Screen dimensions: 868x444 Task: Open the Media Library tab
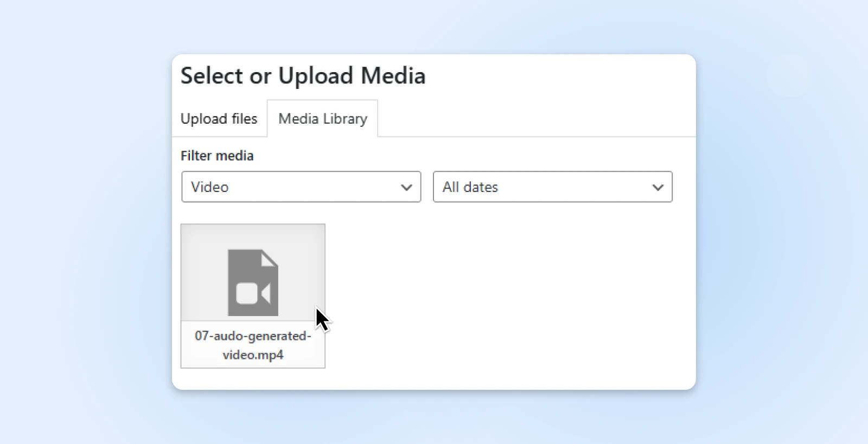pos(322,119)
